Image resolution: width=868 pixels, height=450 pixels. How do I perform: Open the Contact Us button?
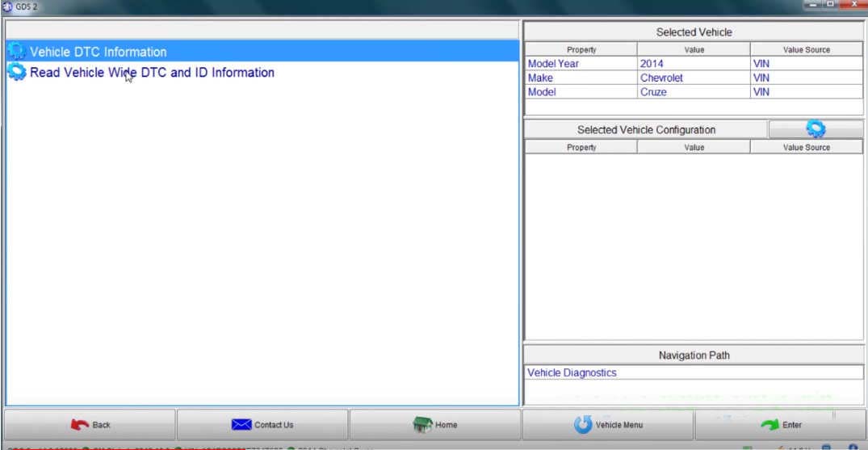click(262, 425)
